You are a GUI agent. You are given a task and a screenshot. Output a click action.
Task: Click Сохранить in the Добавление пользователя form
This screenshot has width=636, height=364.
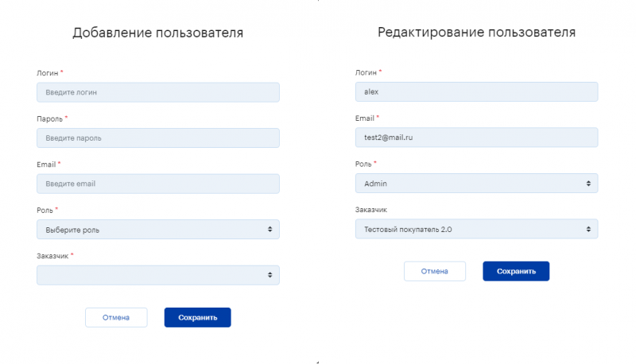click(x=197, y=317)
